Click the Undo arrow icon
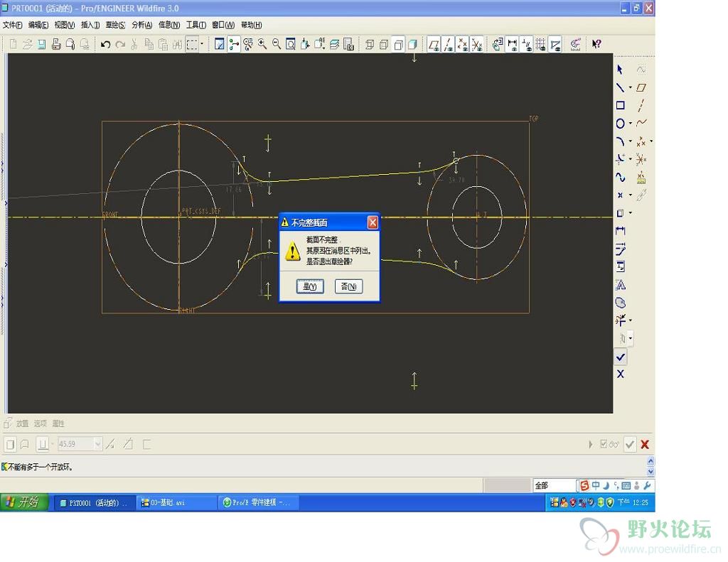 (105, 44)
